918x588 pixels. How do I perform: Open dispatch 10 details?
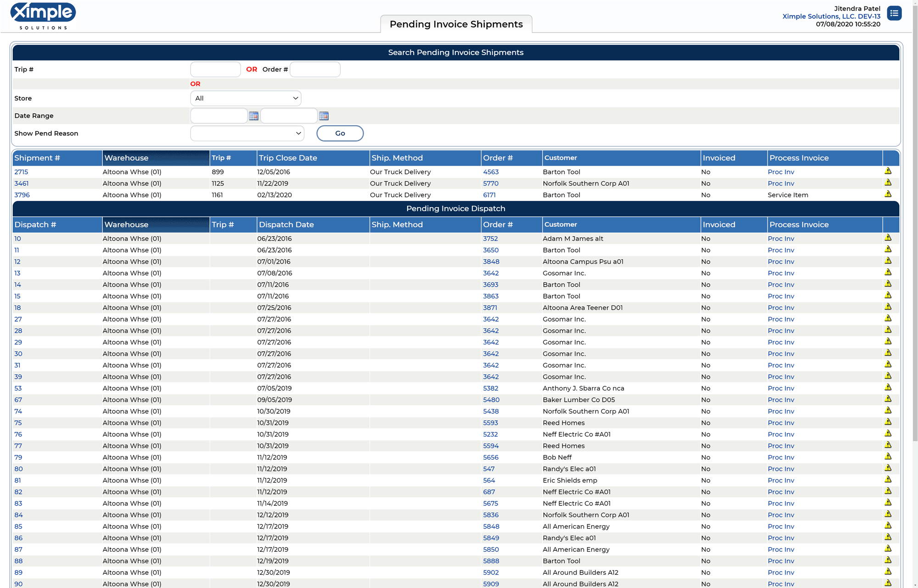[x=17, y=239]
